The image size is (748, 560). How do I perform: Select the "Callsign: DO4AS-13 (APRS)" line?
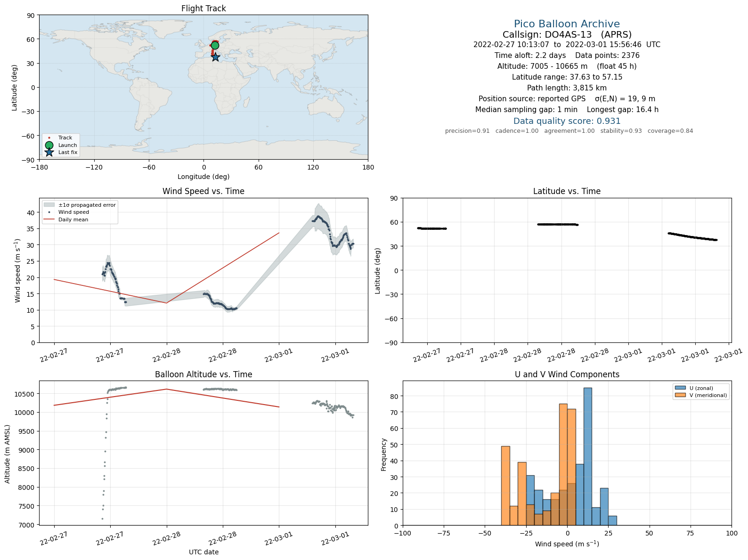567,34
